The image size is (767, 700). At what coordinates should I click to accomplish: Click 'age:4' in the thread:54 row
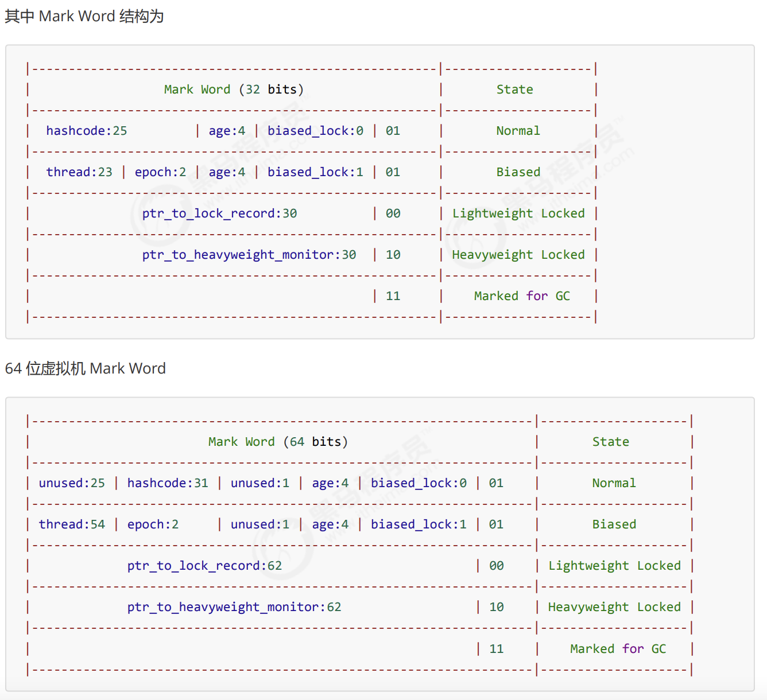point(330,524)
